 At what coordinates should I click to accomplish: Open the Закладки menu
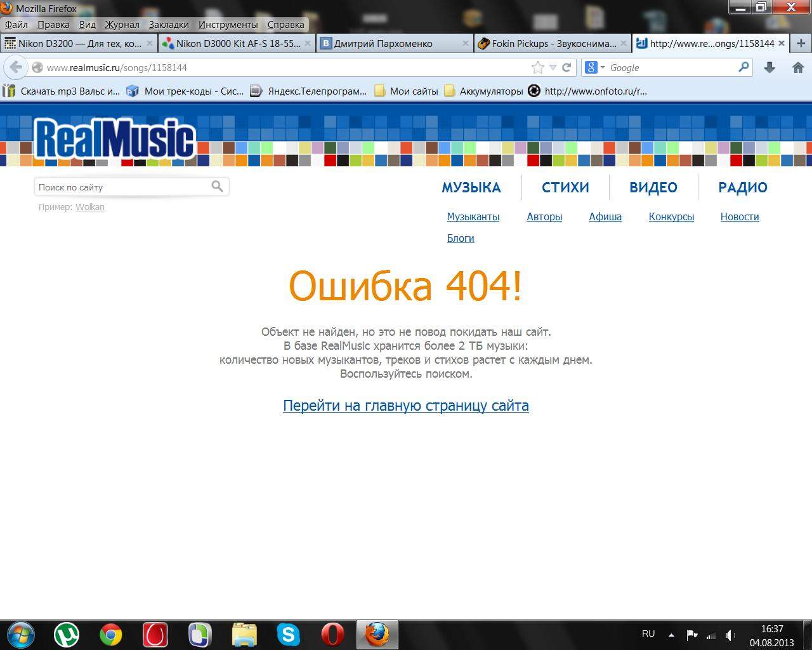coord(169,25)
